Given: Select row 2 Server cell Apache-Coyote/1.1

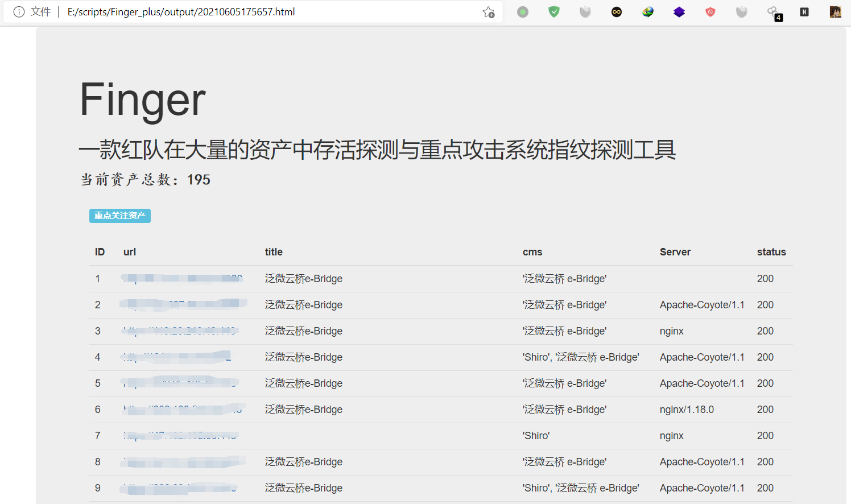Looking at the screenshot, I should coord(702,305).
